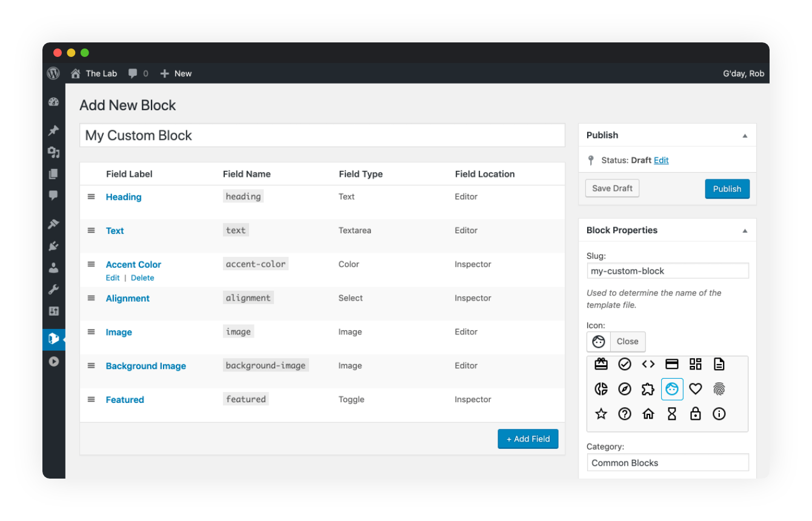Choose the hourglass icon in picker

pyautogui.click(x=672, y=414)
